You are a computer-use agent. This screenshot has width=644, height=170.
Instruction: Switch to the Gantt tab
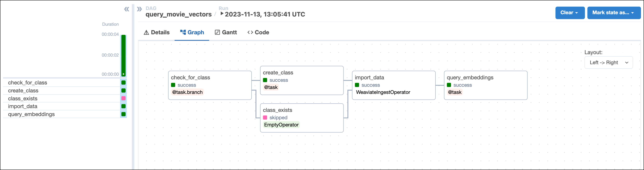226,32
